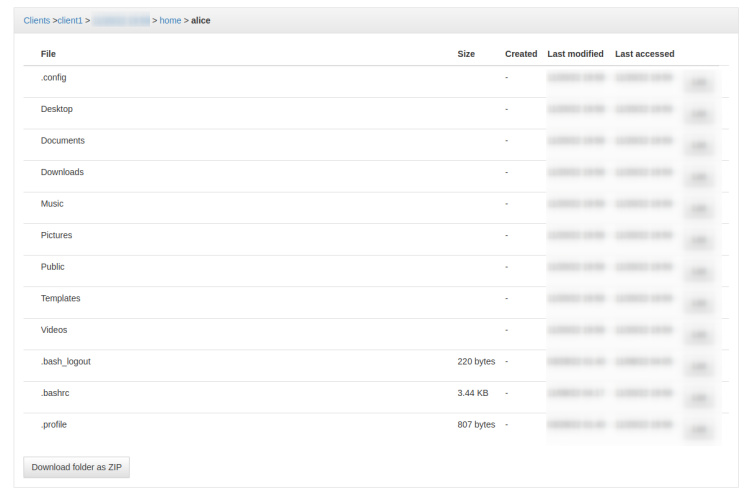The width and height of the screenshot is (750, 495).
Task: Open the Desktop folder
Action: click(x=57, y=109)
